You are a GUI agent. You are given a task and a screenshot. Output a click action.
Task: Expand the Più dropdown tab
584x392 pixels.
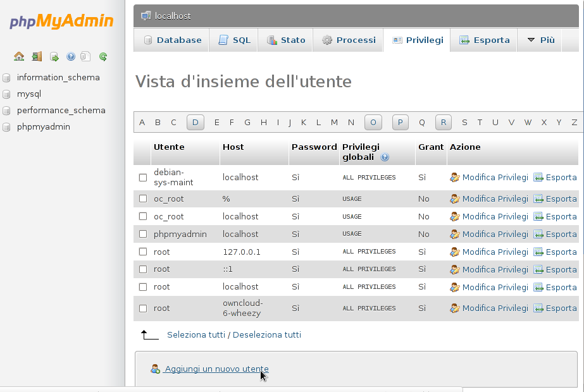[x=540, y=40]
